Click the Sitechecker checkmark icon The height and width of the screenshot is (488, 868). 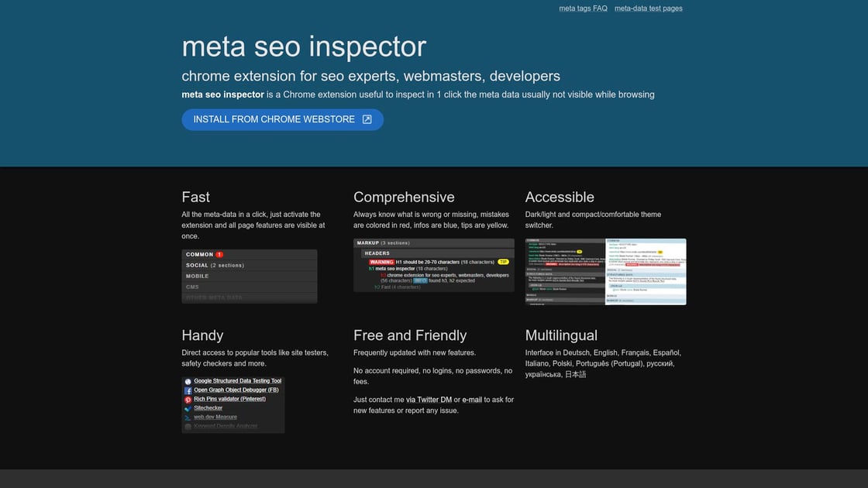click(x=188, y=408)
